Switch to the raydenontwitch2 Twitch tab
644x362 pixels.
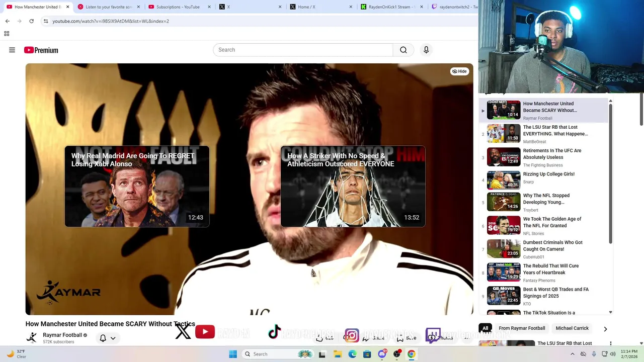coord(454,7)
